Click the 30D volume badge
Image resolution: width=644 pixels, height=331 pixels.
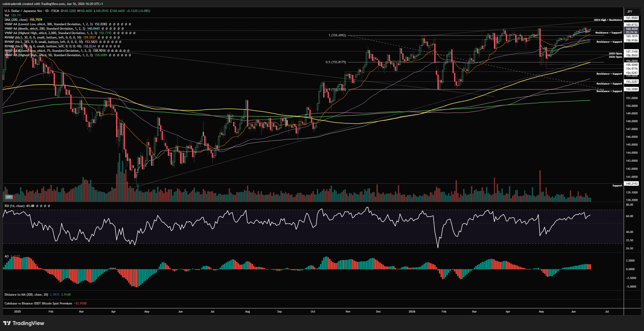coord(9,197)
